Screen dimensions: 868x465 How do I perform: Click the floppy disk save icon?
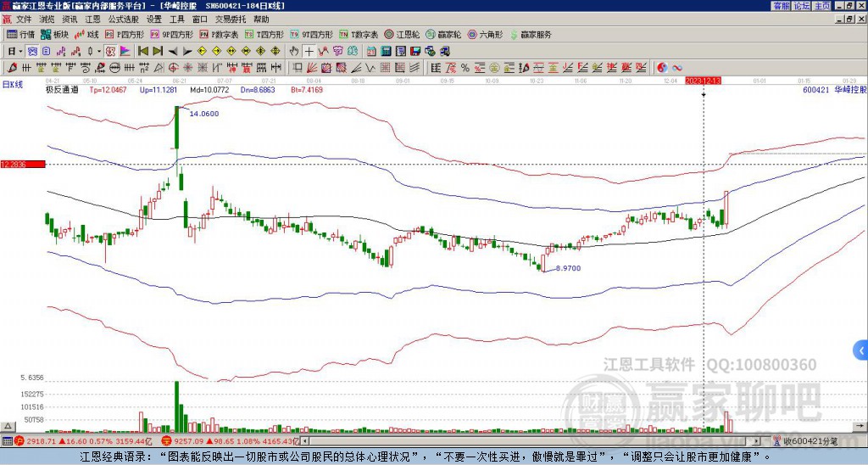tap(415, 52)
